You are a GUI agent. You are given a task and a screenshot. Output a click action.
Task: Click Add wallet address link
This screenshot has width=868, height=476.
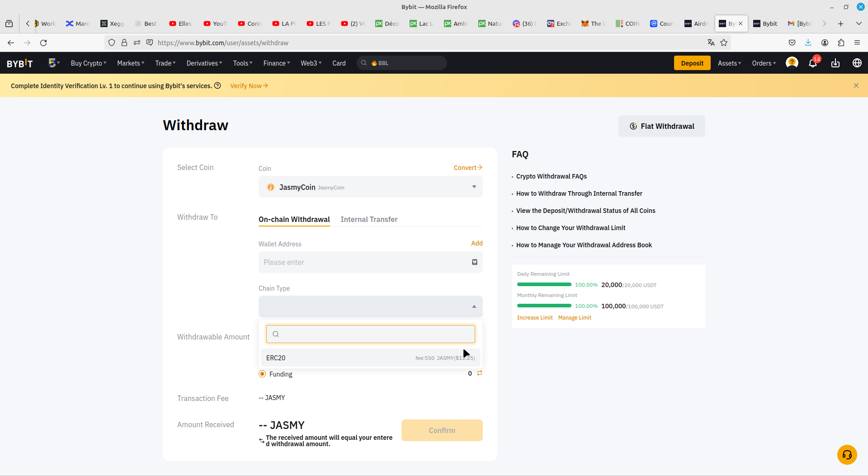tap(477, 243)
